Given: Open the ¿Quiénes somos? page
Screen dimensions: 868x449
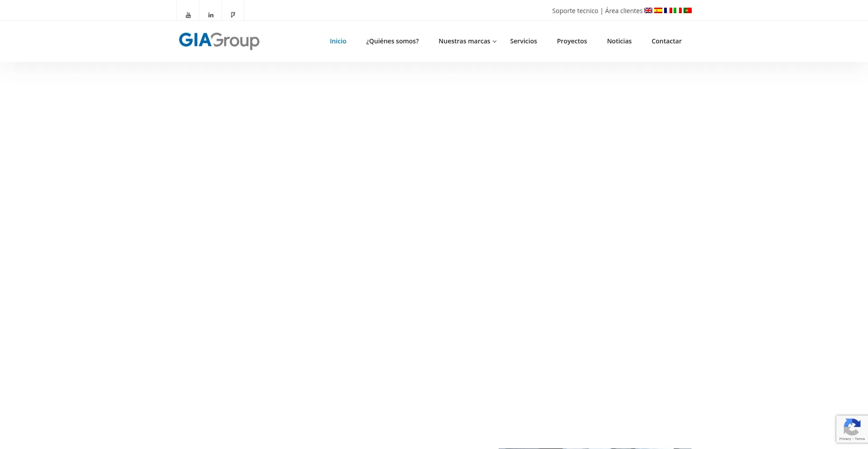Looking at the screenshot, I should (392, 41).
